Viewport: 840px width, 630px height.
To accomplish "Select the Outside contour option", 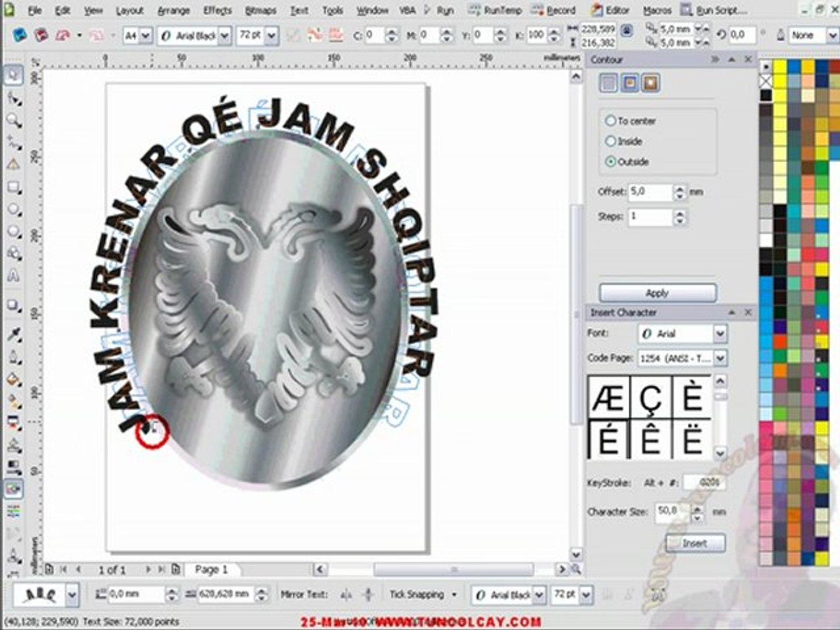I will point(610,162).
